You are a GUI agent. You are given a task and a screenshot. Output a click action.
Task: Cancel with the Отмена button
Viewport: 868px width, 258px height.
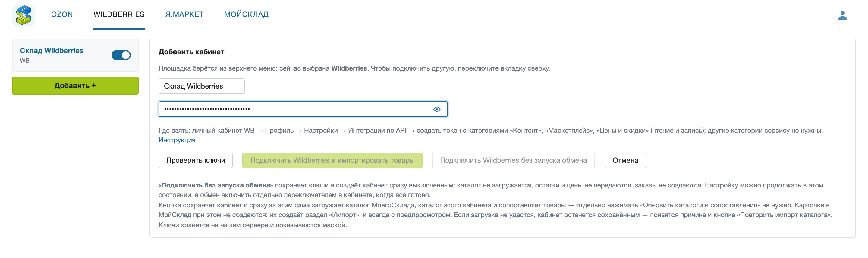(x=625, y=160)
